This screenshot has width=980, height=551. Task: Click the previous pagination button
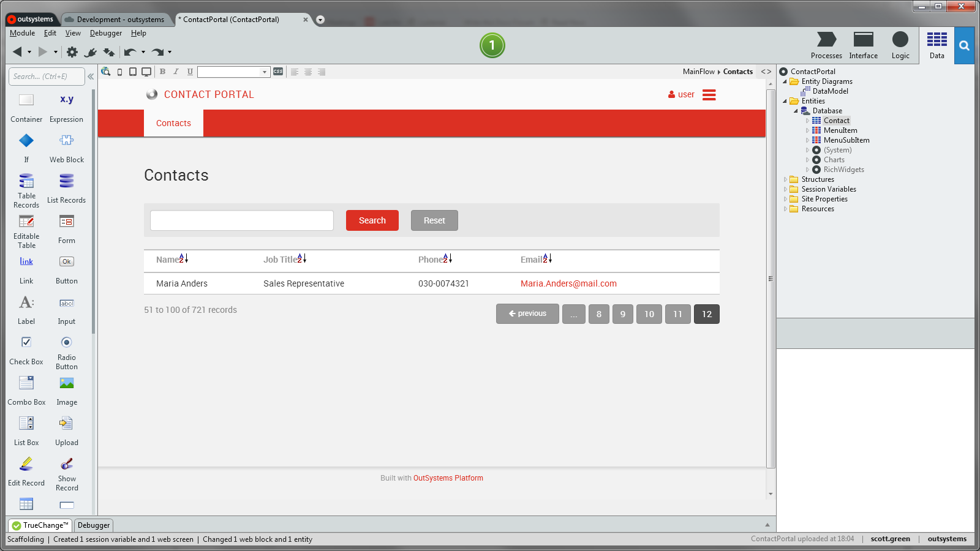pyautogui.click(x=527, y=313)
